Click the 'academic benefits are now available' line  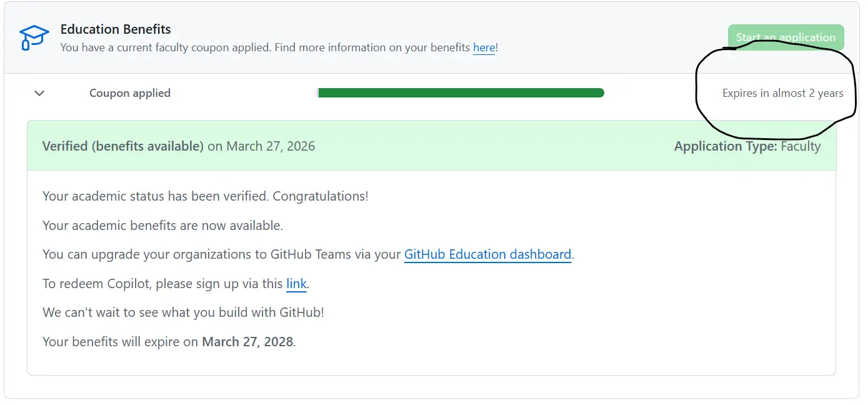point(163,226)
